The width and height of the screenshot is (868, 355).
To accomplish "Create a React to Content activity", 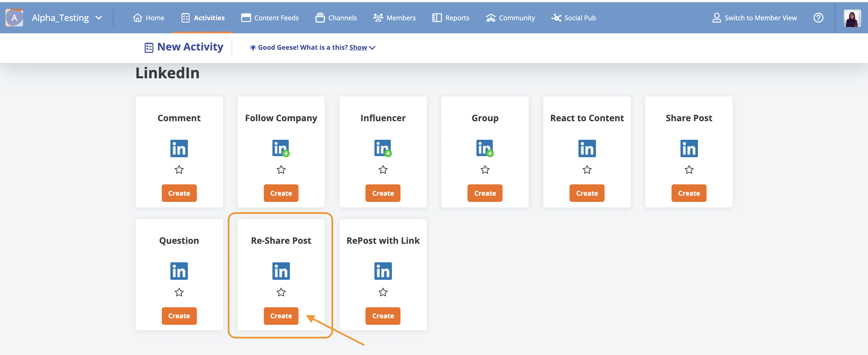I will pos(587,193).
